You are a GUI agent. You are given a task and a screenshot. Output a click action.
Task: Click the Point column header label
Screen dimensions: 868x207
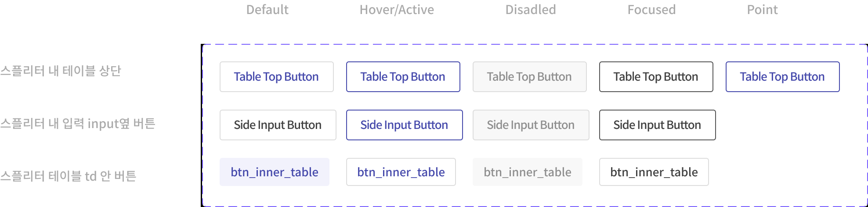[762, 10]
